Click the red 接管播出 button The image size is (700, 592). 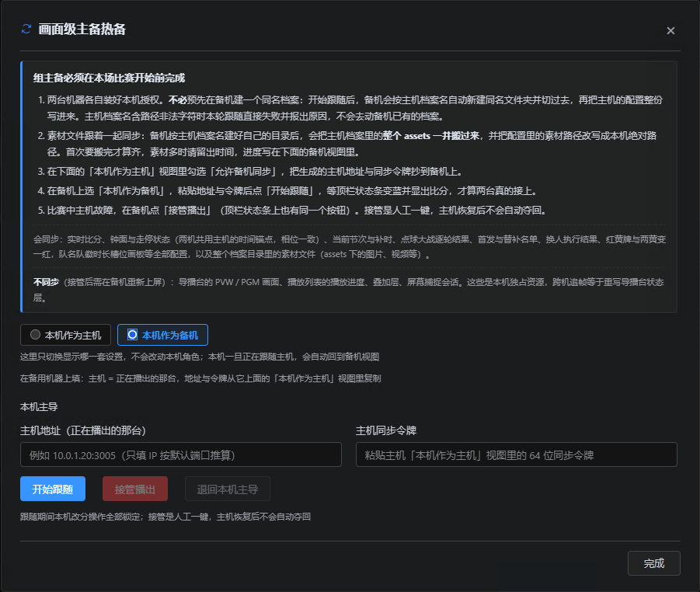(x=135, y=489)
